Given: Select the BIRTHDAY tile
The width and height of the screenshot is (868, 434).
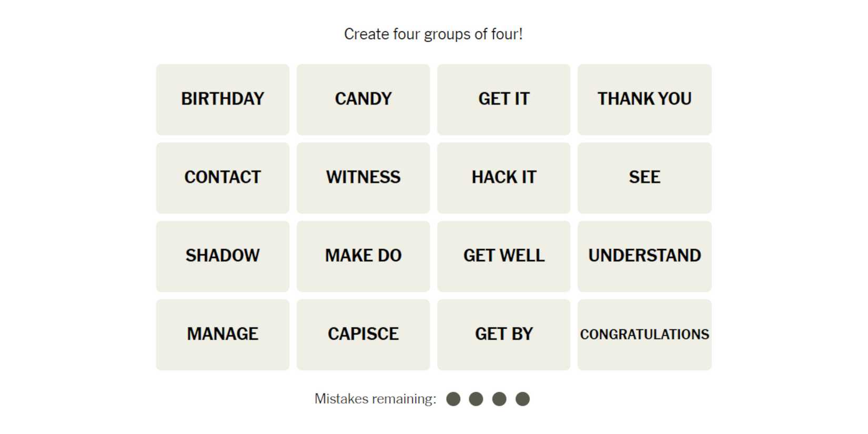Looking at the screenshot, I should tap(223, 99).
